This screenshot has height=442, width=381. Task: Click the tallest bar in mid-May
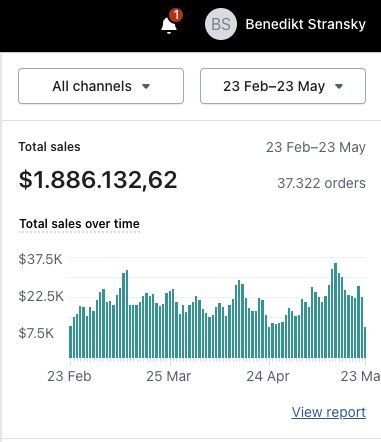click(335, 310)
